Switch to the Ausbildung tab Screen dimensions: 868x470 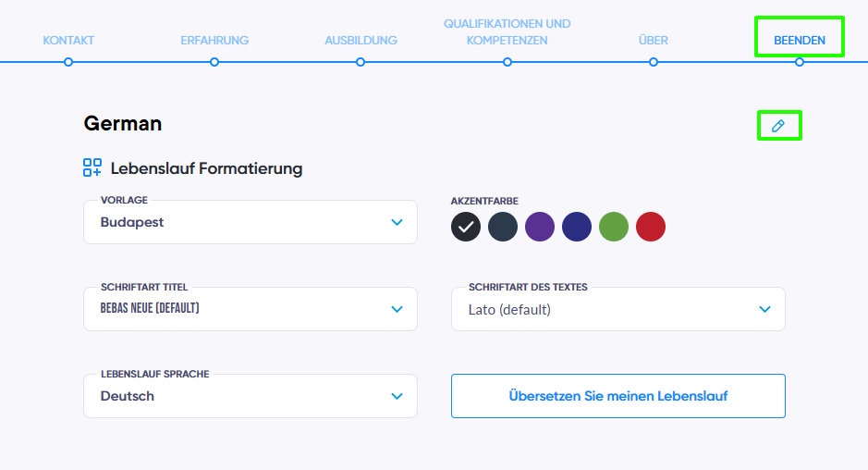tap(361, 41)
